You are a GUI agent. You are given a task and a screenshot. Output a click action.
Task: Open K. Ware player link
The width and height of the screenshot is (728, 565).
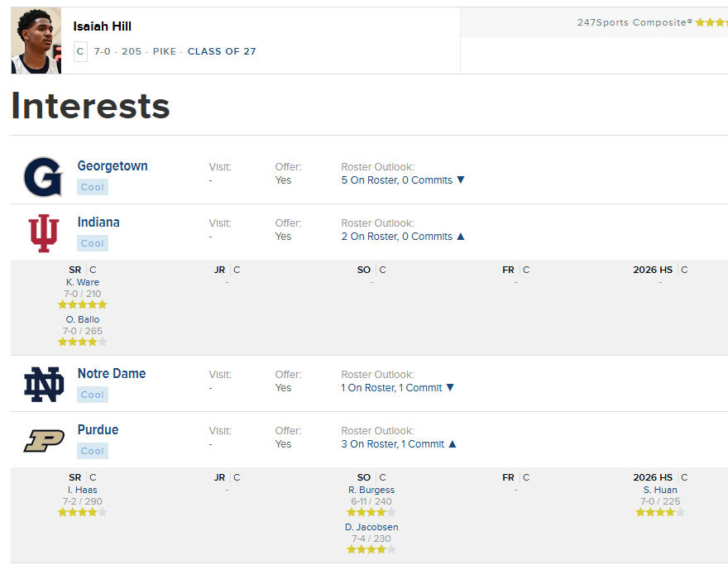(83, 282)
